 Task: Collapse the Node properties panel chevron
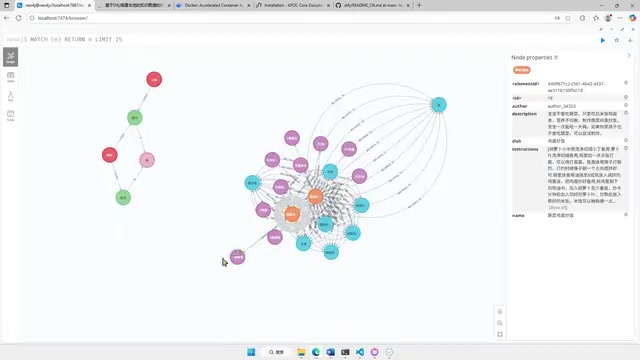click(629, 56)
